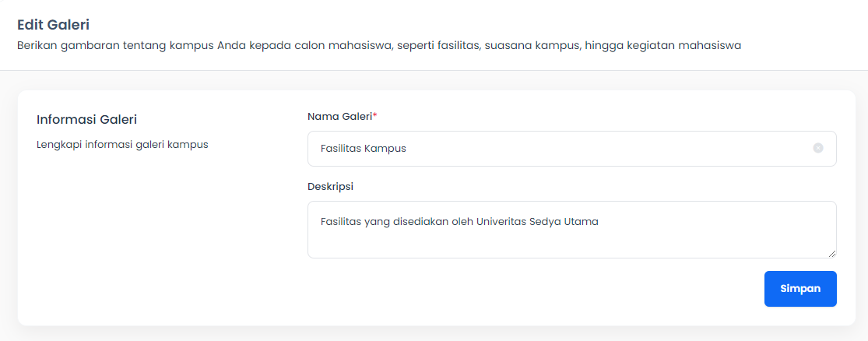Focus the Deskripsi text area
This screenshot has width=868, height=341.
[x=572, y=230]
